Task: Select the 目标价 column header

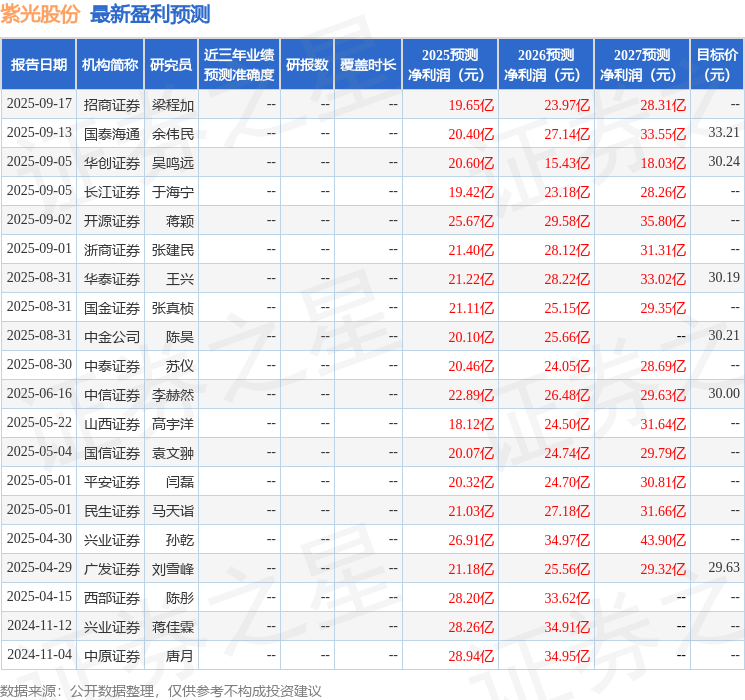Action: tap(716, 65)
